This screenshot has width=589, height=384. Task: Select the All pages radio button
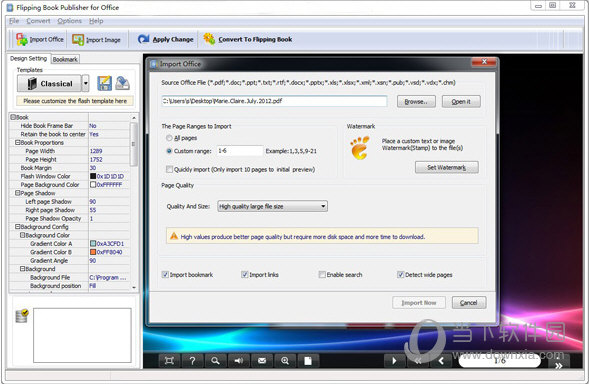tap(169, 138)
